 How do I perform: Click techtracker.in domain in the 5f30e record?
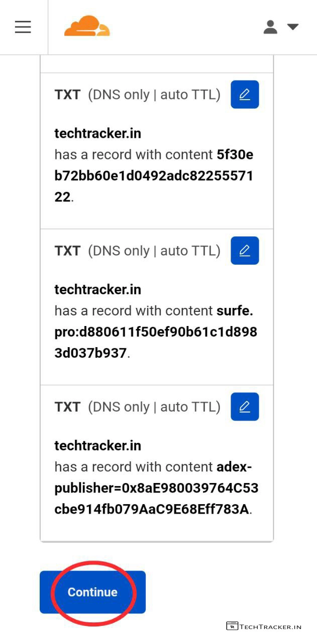click(x=97, y=133)
